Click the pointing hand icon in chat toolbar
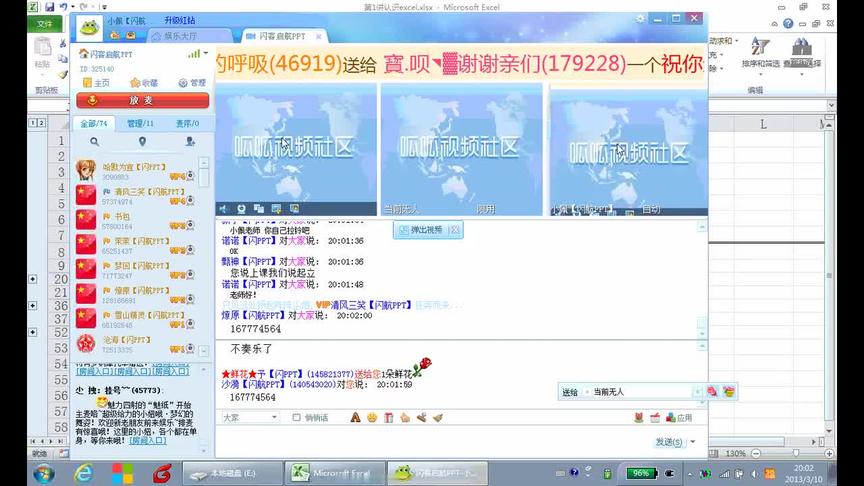The image size is (864, 486). pyautogui.click(x=405, y=418)
